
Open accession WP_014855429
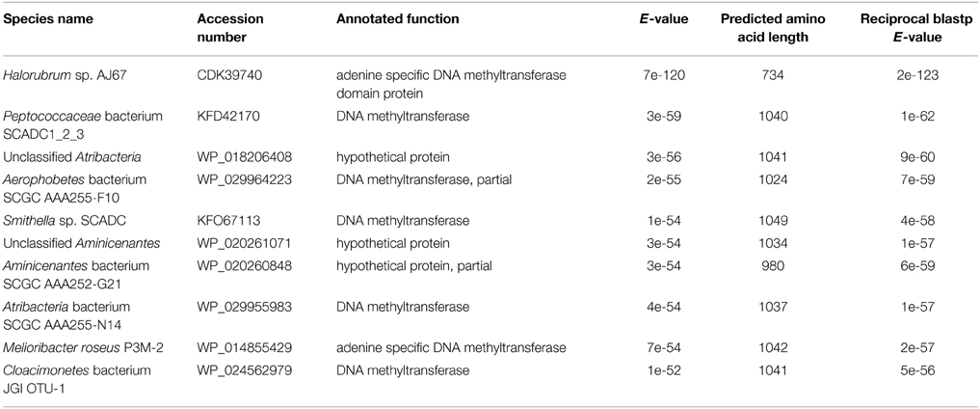(x=237, y=347)
